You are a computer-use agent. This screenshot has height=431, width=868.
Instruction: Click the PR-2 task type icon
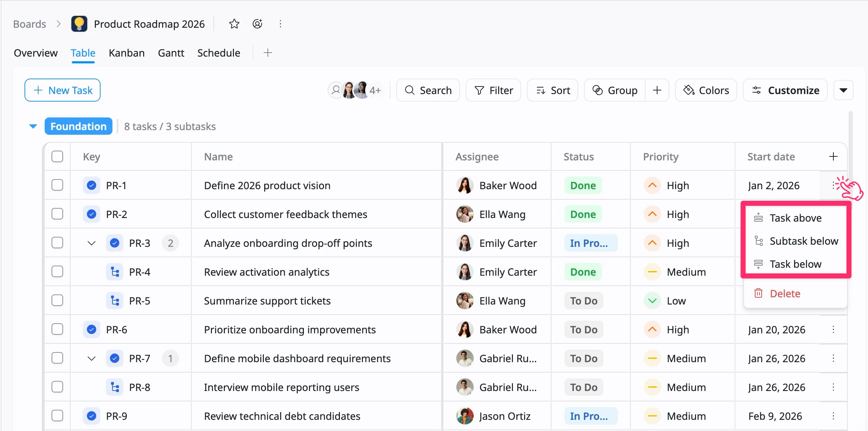[x=92, y=214]
